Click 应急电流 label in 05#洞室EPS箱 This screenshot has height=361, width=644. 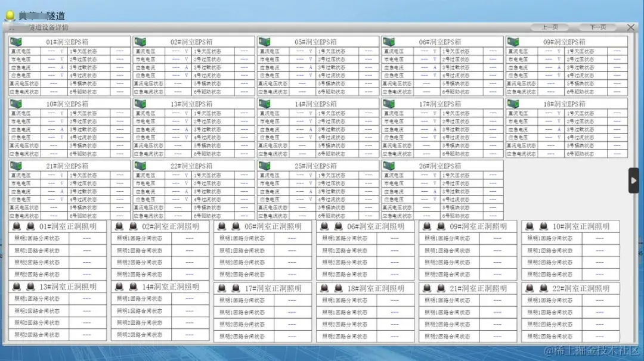tap(270, 67)
